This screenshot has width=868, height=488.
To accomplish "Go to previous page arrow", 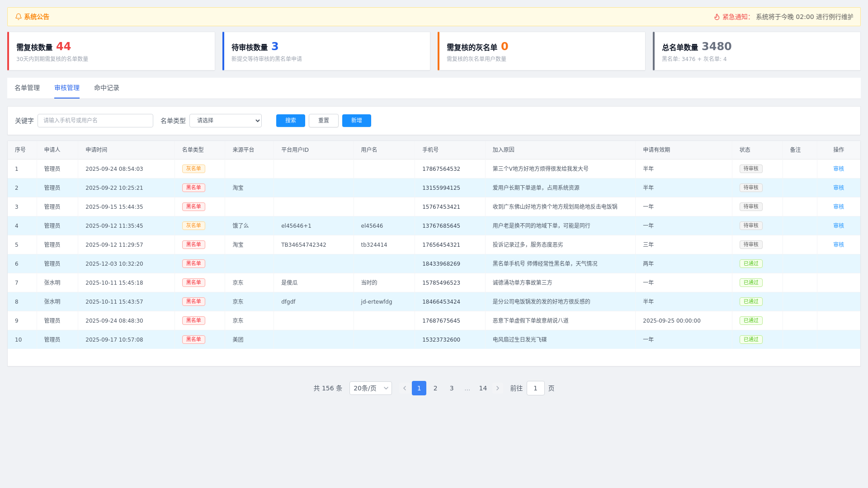I will coord(405,388).
